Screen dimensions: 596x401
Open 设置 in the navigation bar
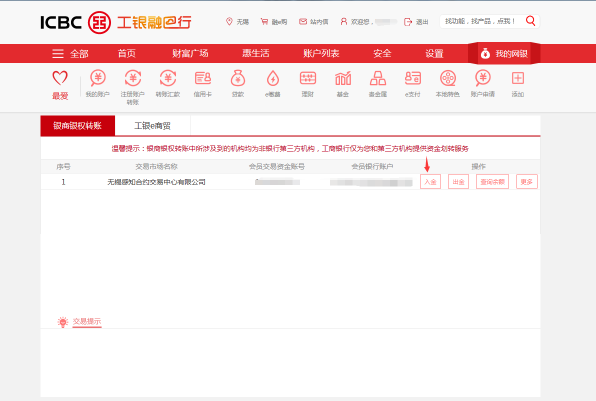coord(434,54)
